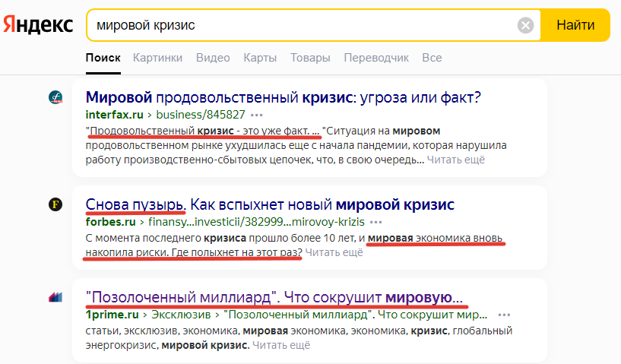Viewport: 621px width, 364px height.
Task: Click the Yandex logo
Action: [38, 25]
